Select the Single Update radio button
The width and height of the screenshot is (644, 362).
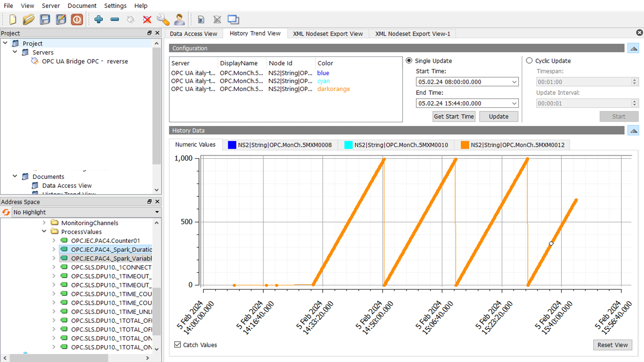point(409,60)
